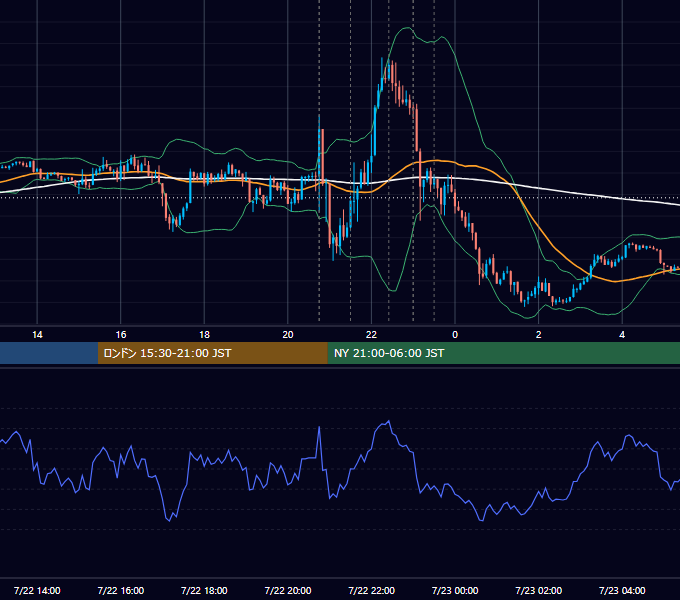Click the 7/23 00:00 time label
This screenshot has height=600, width=680.
pyautogui.click(x=455, y=590)
